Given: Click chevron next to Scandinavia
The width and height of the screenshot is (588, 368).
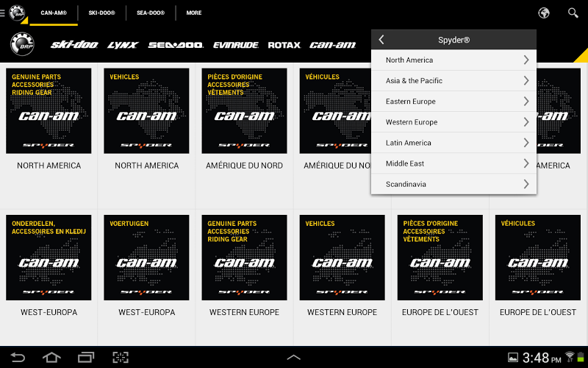Looking at the screenshot, I should point(526,184).
